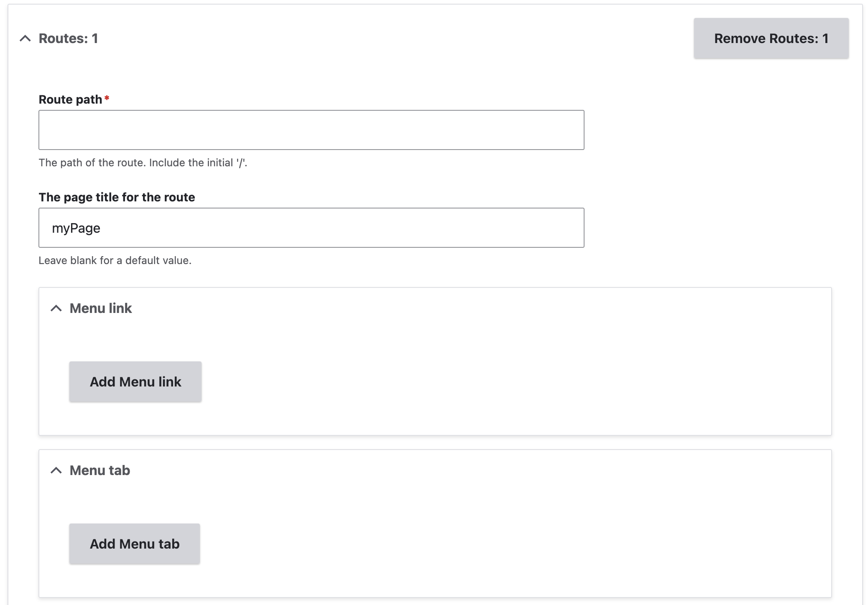Toggle the Routes: 1 section title

68,38
